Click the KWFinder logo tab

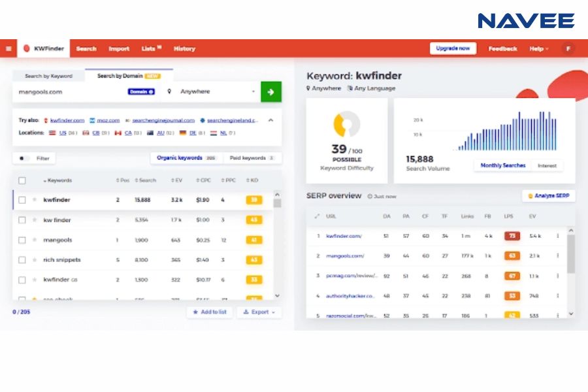(x=44, y=48)
